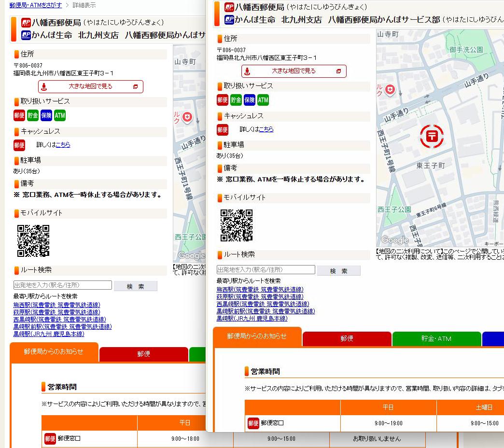Click the QR code in the left window
This screenshot has height=448, width=504.
tap(33, 241)
